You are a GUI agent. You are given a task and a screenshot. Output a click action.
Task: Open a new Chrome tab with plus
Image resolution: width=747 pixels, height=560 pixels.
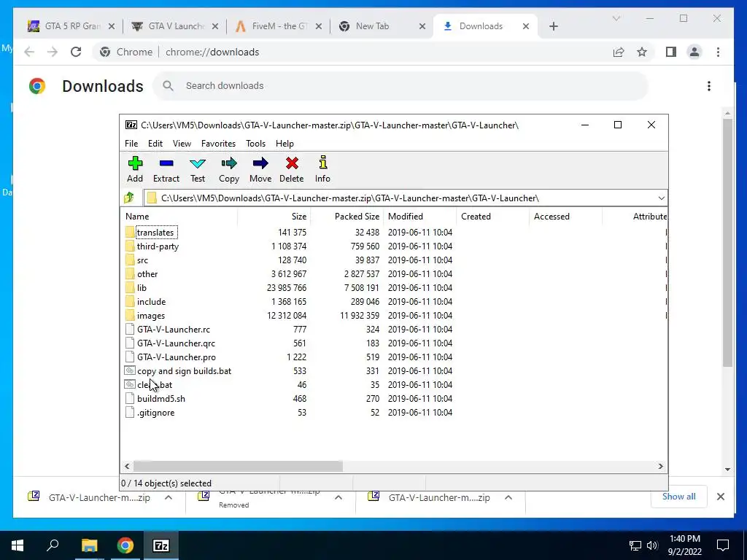[554, 26]
